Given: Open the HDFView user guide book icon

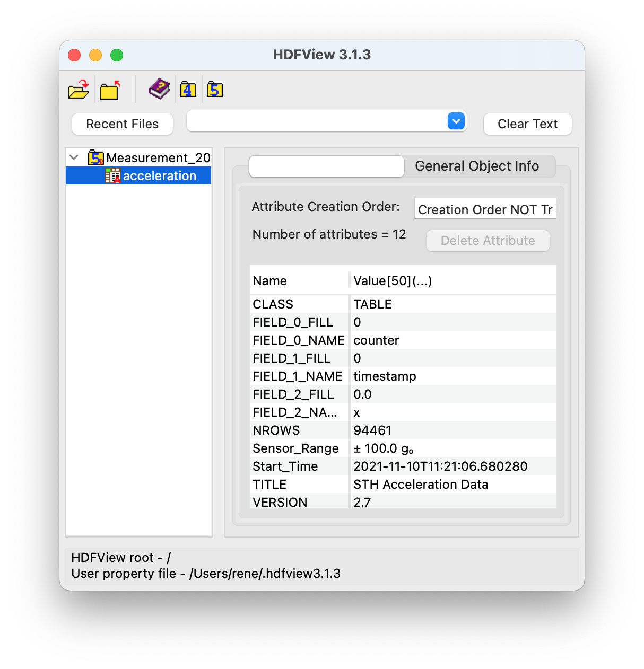Looking at the screenshot, I should [158, 89].
